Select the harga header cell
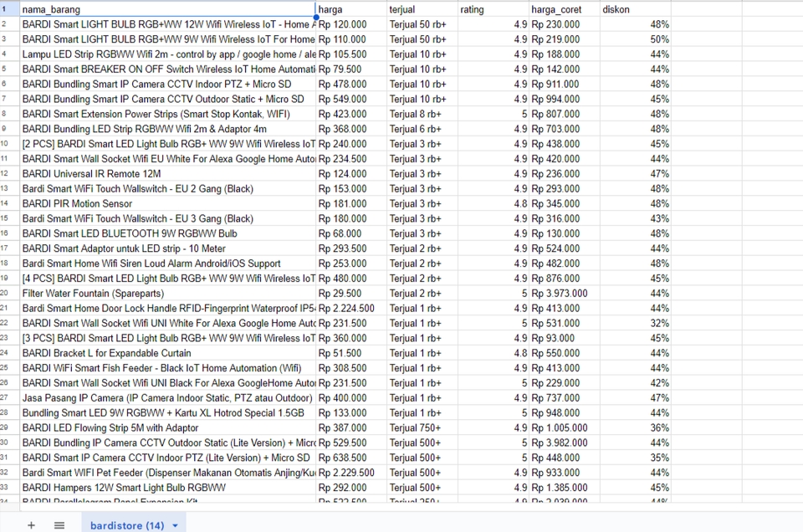 tap(351, 9)
